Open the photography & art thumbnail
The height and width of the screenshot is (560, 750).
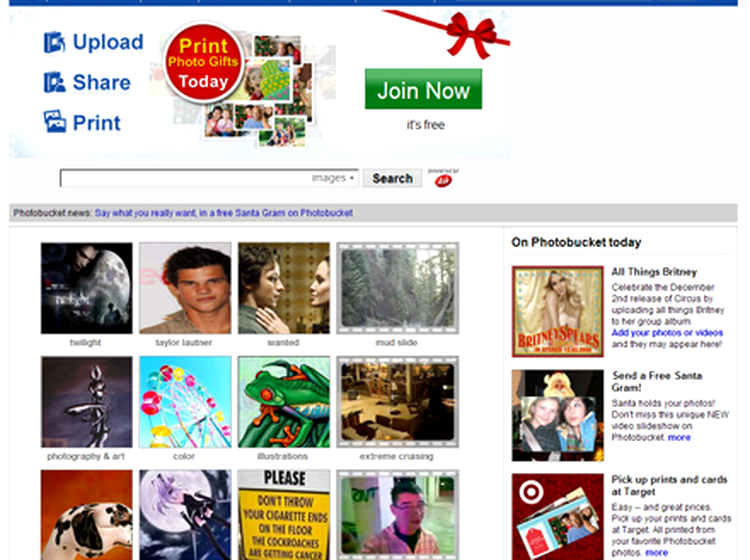pos(87,402)
